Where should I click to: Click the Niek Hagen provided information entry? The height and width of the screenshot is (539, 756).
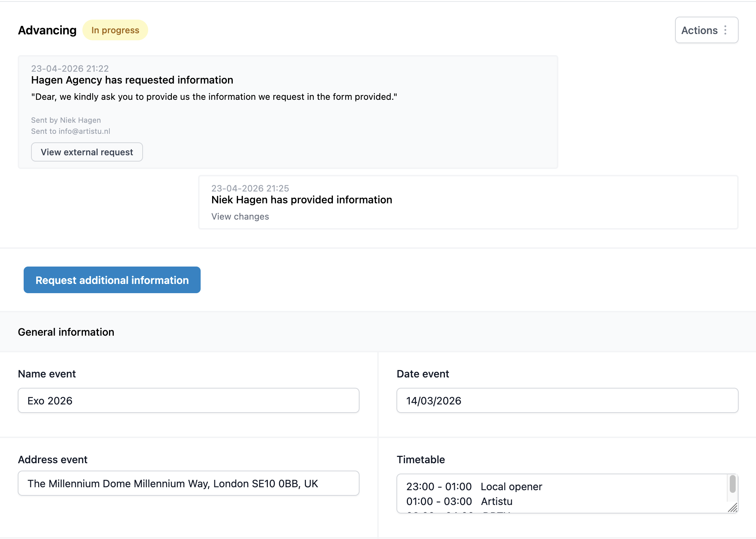[x=302, y=200]
